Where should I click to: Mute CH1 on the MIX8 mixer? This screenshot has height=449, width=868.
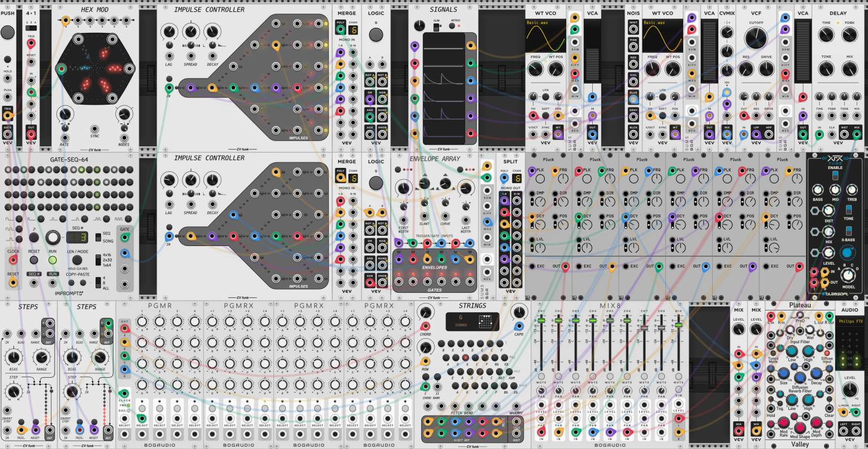(541, 377)
